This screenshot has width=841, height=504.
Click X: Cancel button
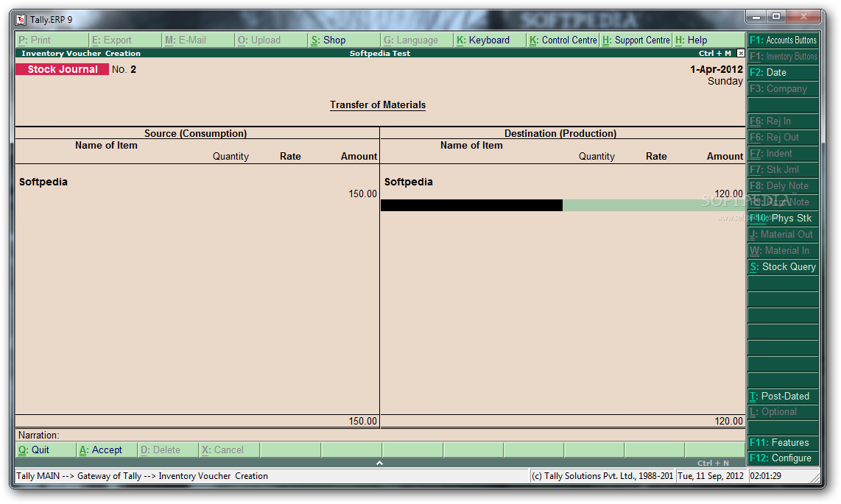click(x=230, y=450)
